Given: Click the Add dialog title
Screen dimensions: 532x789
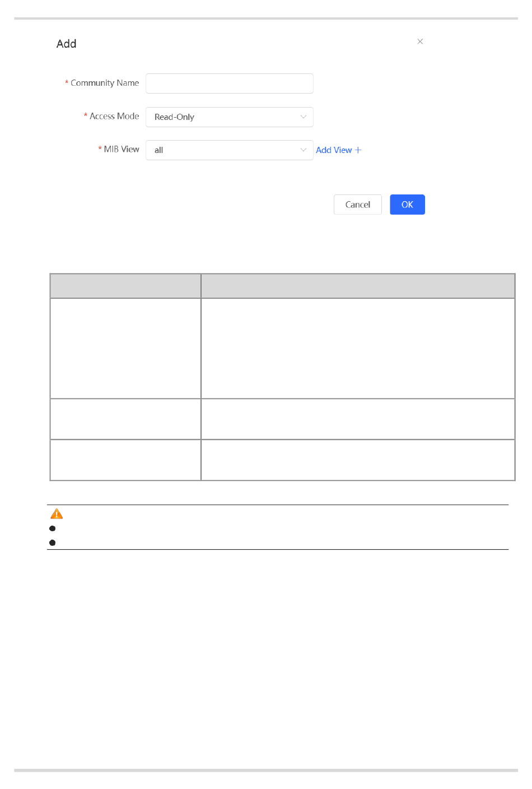Looking at the screenshot, I should (x=66, y=44).
